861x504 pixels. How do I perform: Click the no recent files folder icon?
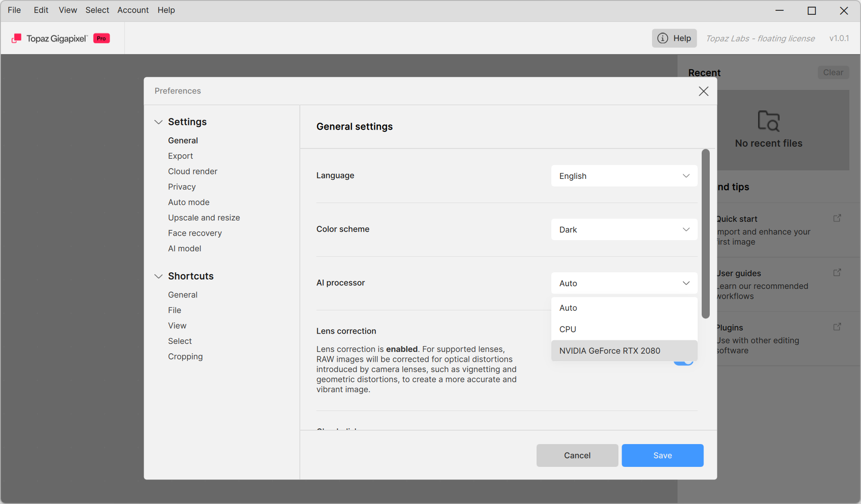click(768, 121)
